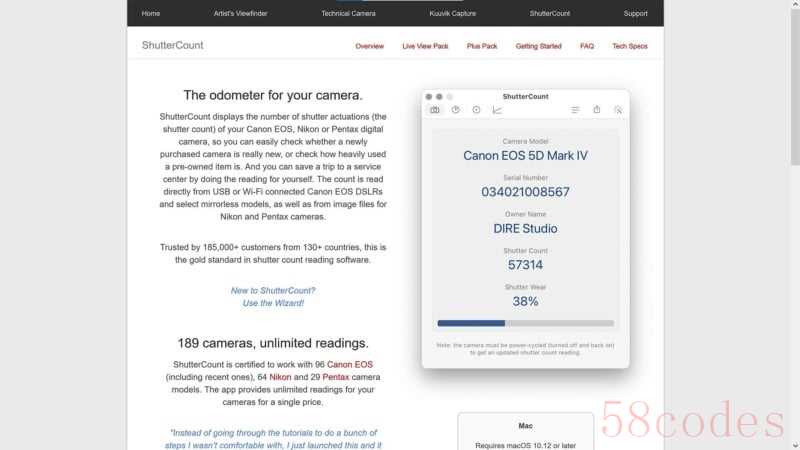Follow the Canon EOS link

pyautogui.click(x=350, y=364)
